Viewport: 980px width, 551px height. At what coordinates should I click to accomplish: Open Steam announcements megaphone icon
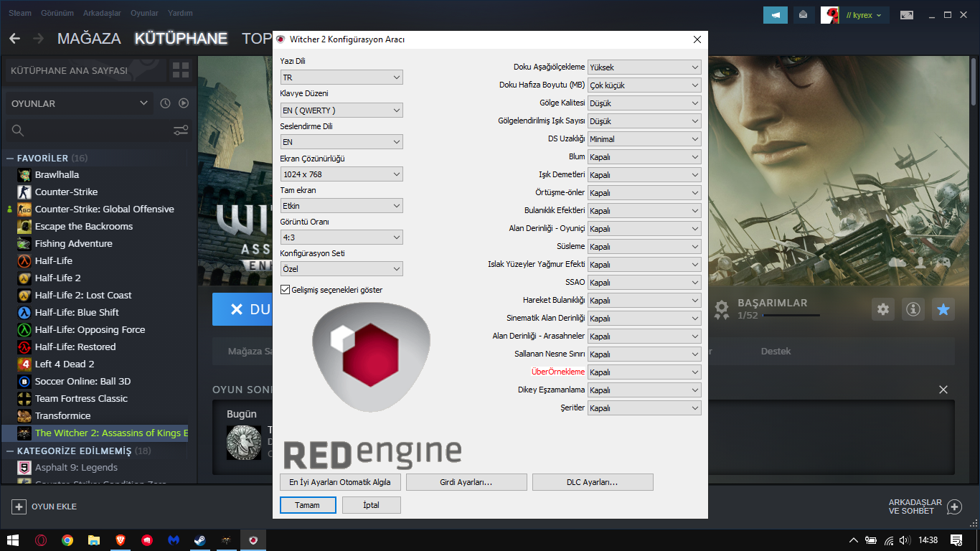click(x=776, y=14)
